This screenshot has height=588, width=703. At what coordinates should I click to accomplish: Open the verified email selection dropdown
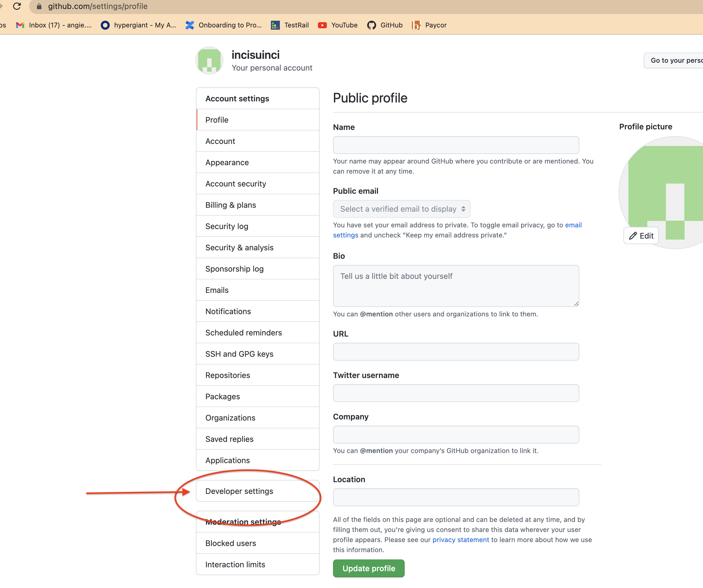click(x=402, y=209)
